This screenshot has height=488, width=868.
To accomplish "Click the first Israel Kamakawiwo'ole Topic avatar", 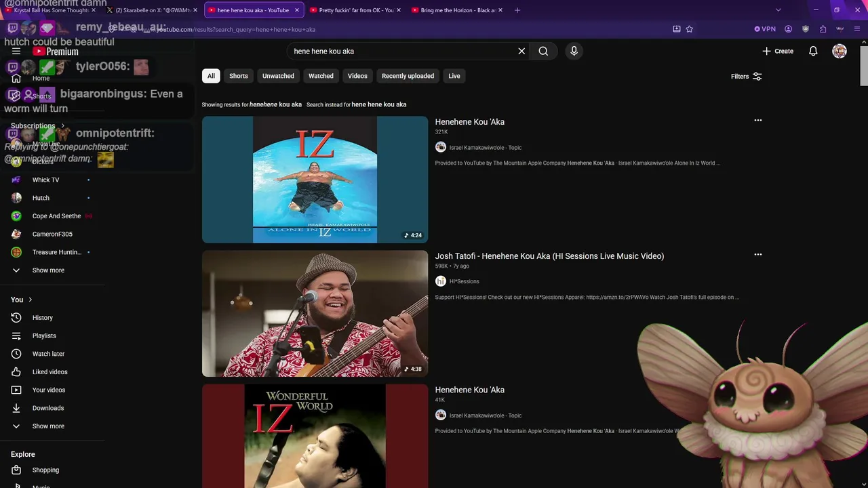I will pos(441,147).
